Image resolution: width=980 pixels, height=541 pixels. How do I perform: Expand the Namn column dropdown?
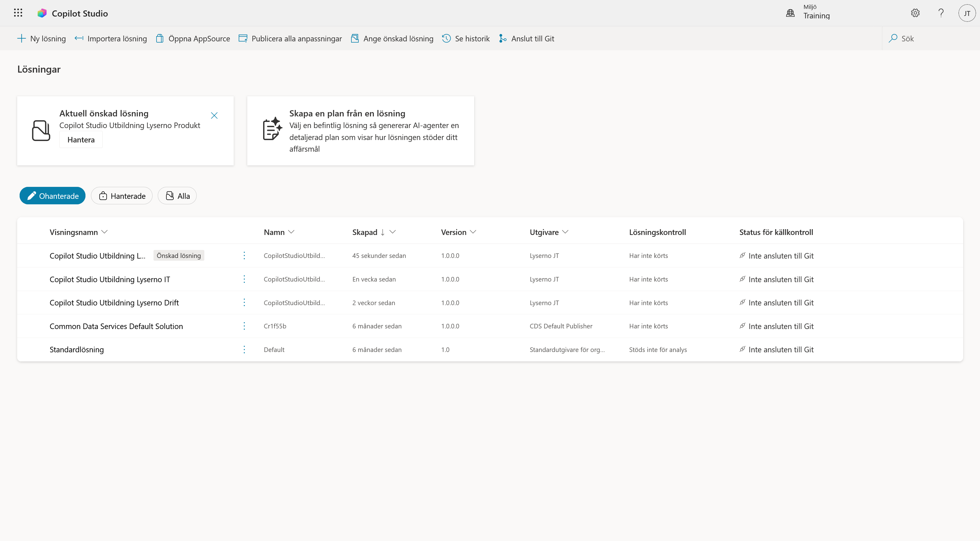point(291,232)
